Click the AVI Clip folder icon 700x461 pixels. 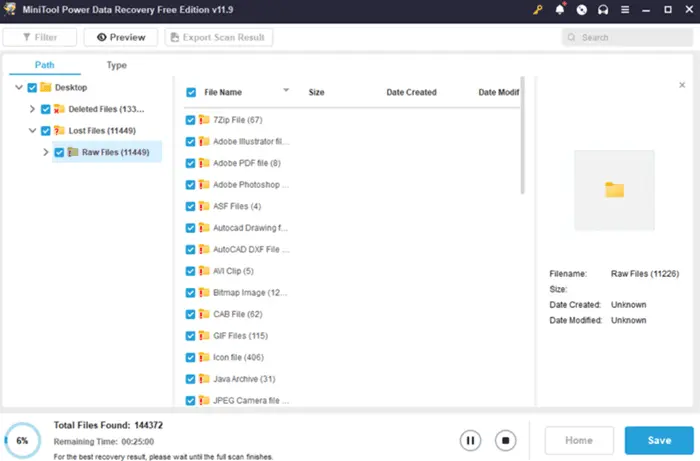(204, 271)
